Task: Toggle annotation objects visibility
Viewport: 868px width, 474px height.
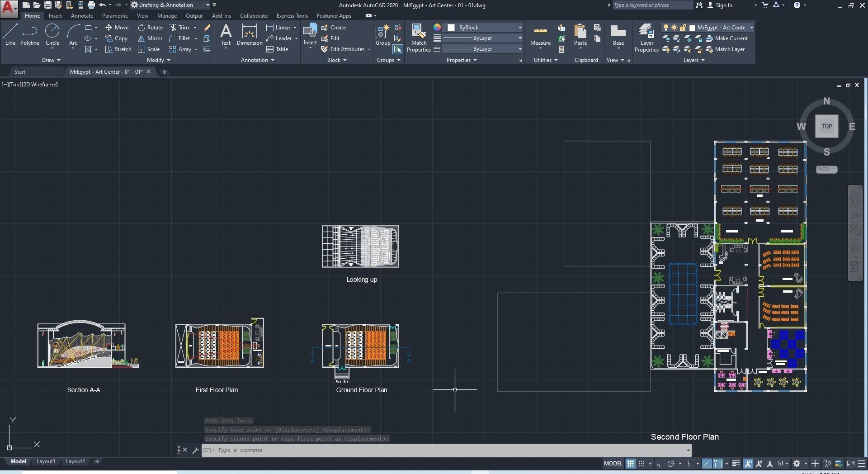Action: 748,464
